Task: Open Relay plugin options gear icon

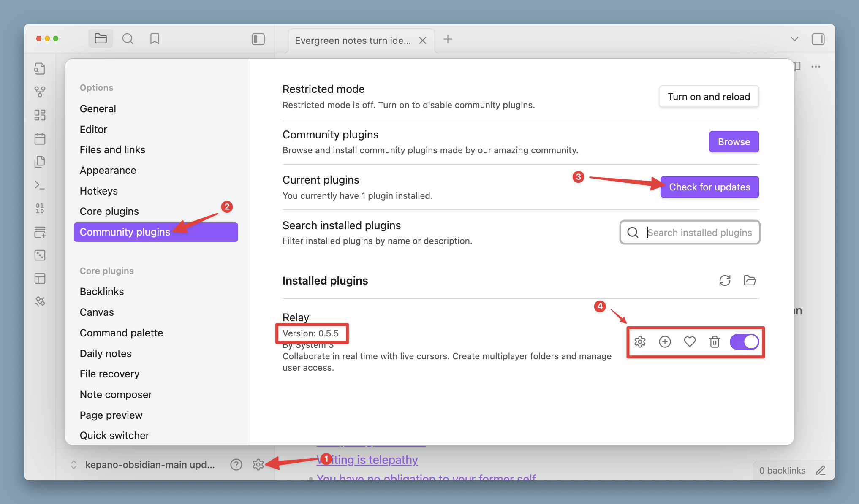Action: (x=640, y=342)
